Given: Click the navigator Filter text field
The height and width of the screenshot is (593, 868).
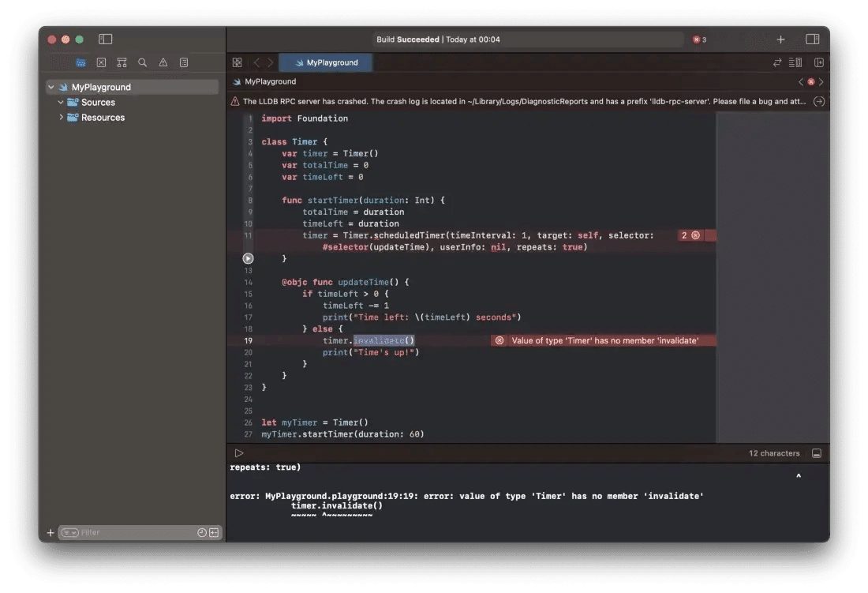Looking at the screenshot, I should (137, 533).
